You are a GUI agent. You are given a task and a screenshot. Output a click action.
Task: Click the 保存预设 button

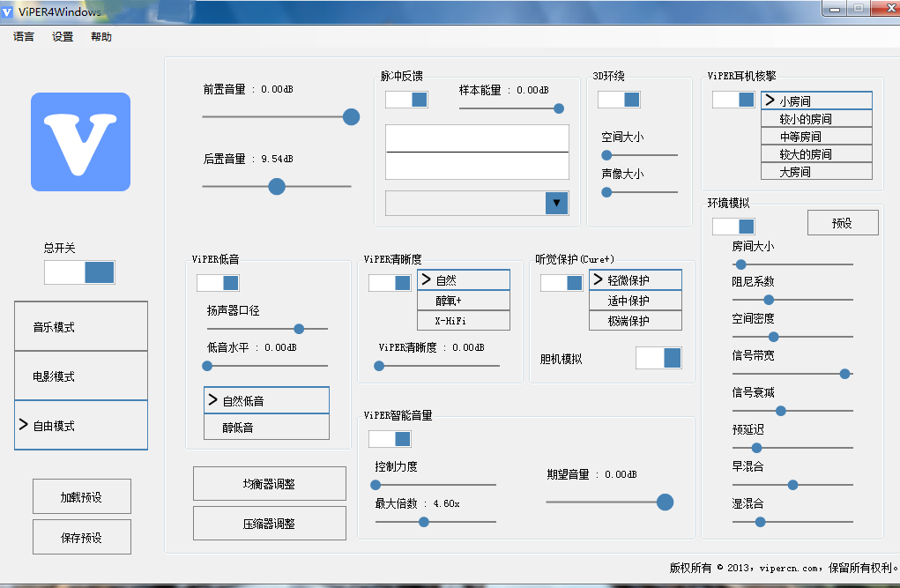[81, 537]
